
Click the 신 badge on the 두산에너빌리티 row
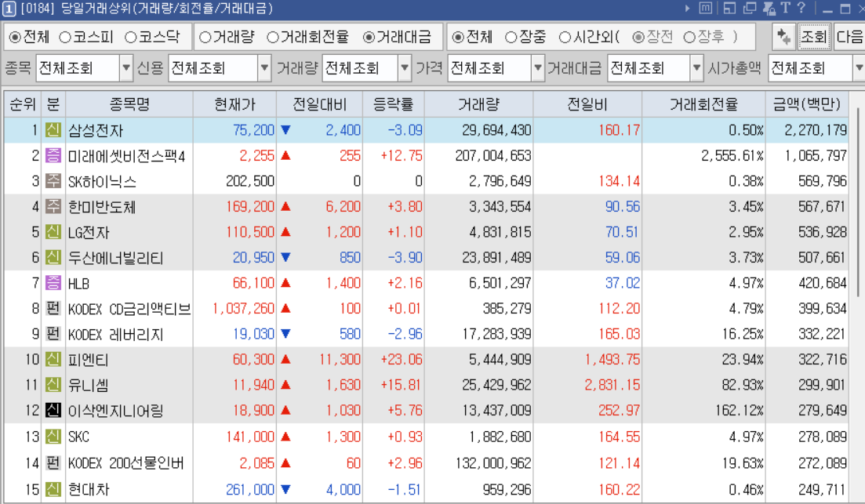click(x=53, y=257)
